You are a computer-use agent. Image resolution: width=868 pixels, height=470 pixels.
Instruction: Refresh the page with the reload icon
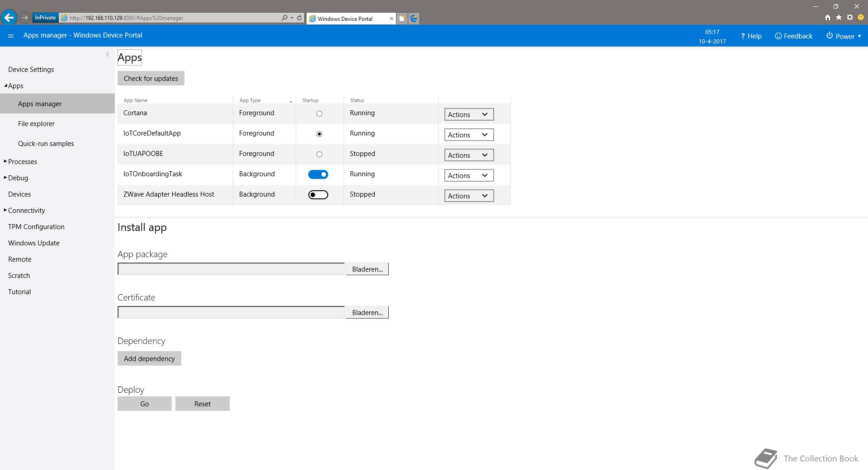click(x=299, y=18)
